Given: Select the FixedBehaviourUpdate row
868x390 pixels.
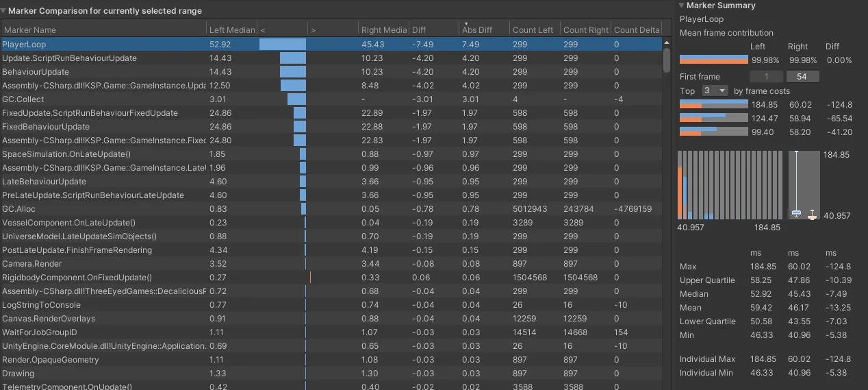Looking at the screenshot, I should point(331,126).
